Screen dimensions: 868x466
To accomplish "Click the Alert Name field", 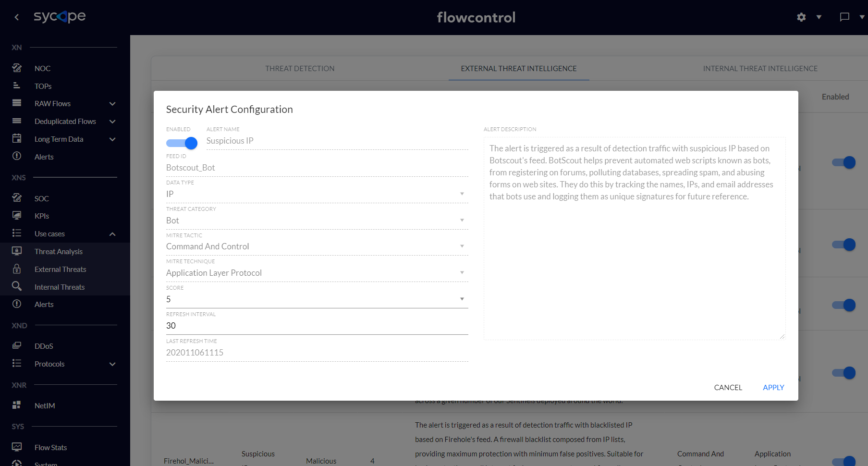I will click(x=337, y=141).
